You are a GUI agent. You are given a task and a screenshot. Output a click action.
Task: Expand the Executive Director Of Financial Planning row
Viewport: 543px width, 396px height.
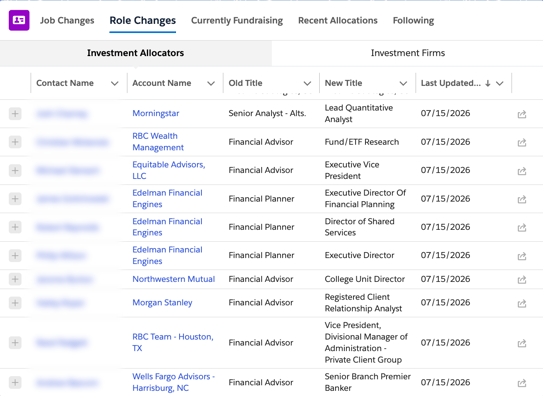15,199
